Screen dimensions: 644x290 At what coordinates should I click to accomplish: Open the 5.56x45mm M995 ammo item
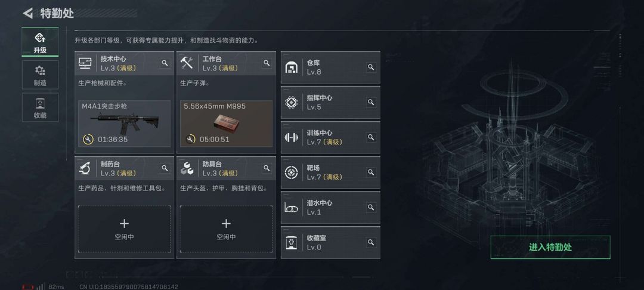[x=226, y=124]
